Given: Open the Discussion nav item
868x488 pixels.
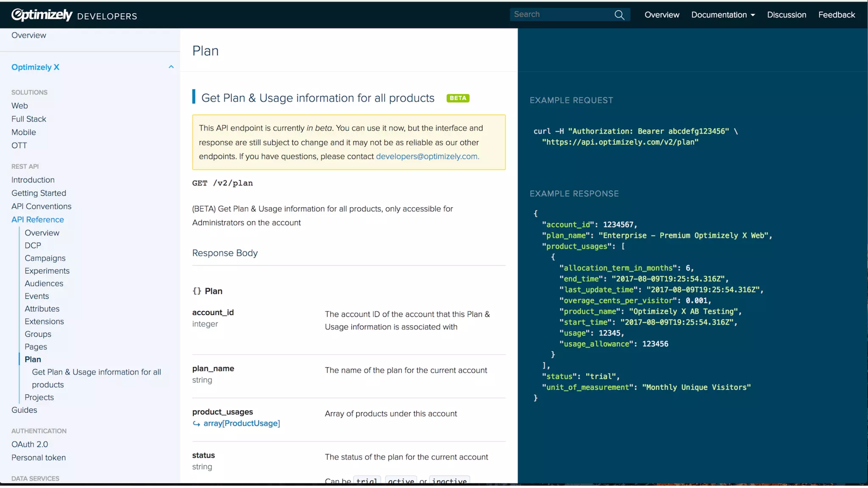Looking at the screenshot, I should point(786,15).
